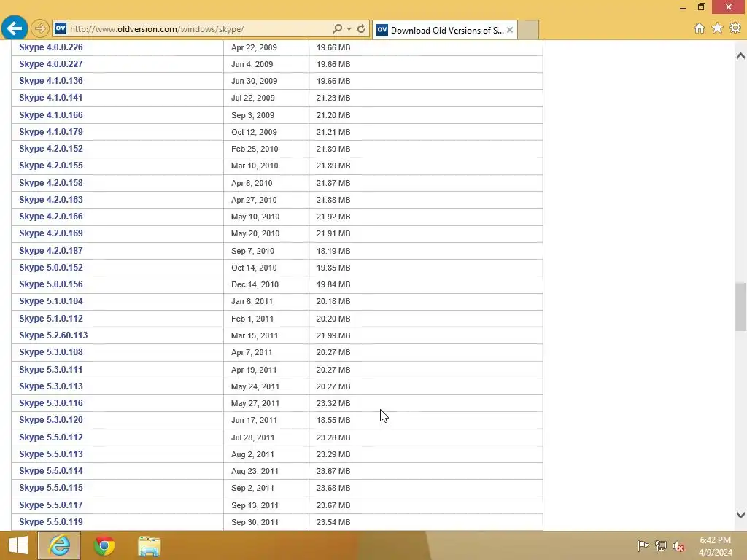Open the Skype 4.1.0.136 link
The height and width of the screenshot is (560, 747).
(51, 81)
